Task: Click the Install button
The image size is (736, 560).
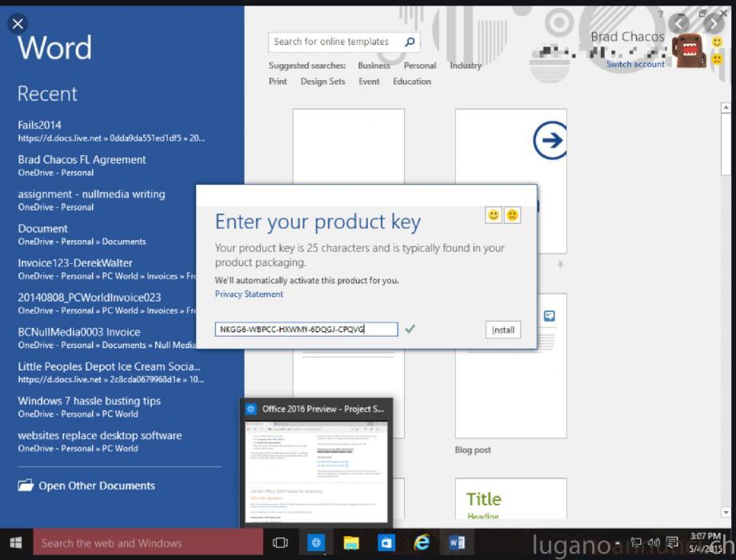Action: coord(503,330)
